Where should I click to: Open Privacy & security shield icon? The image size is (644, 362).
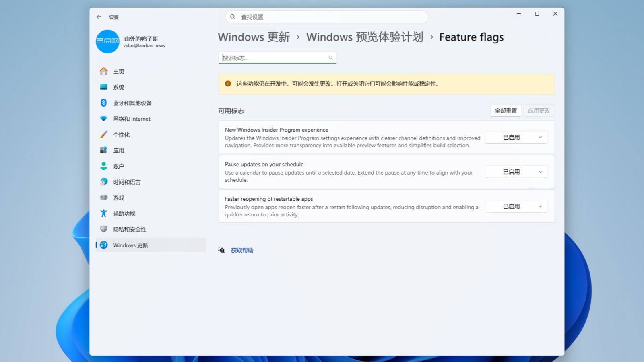click(103, 229)
